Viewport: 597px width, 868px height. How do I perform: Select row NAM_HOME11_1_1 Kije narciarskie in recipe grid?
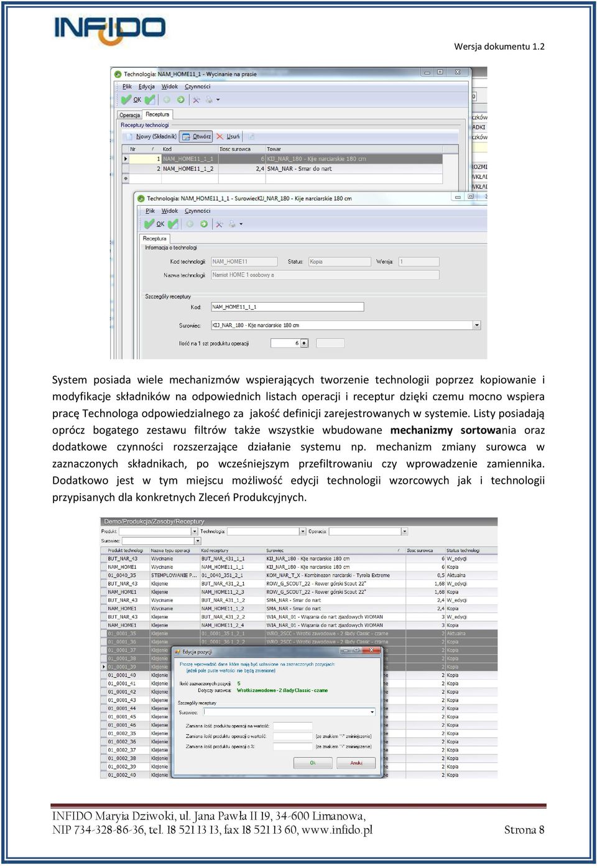[x=282, y=159]
